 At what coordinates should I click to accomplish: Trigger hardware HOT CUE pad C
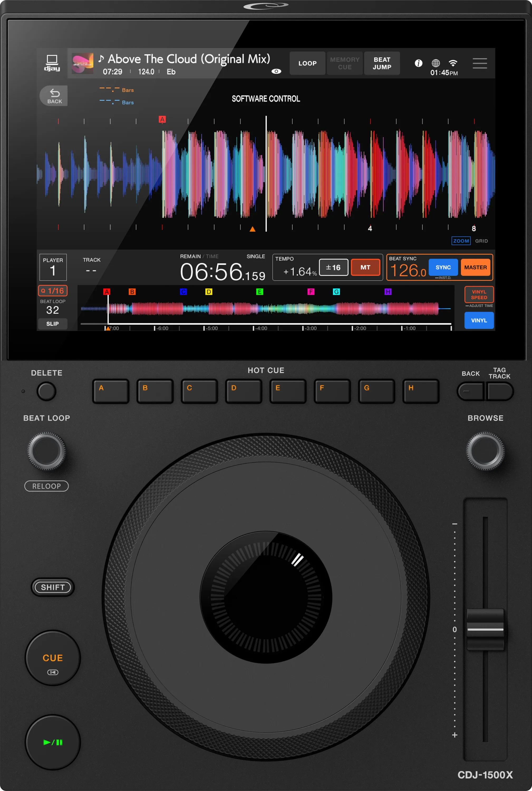[x=200, y=391]
